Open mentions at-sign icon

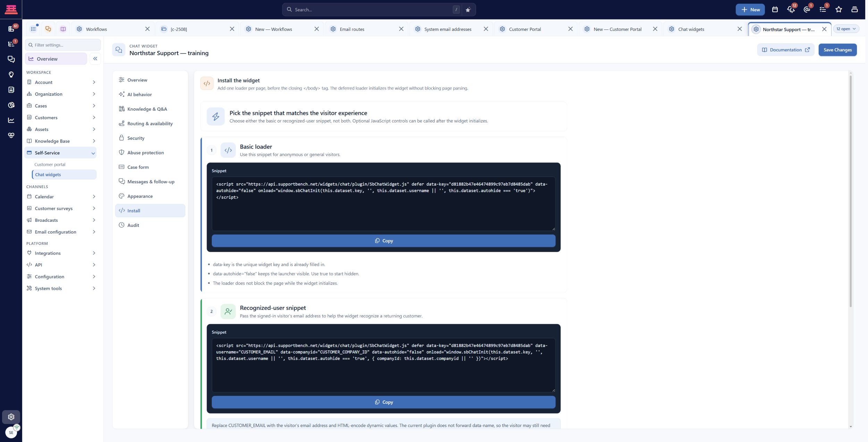[x=807, y=10]
